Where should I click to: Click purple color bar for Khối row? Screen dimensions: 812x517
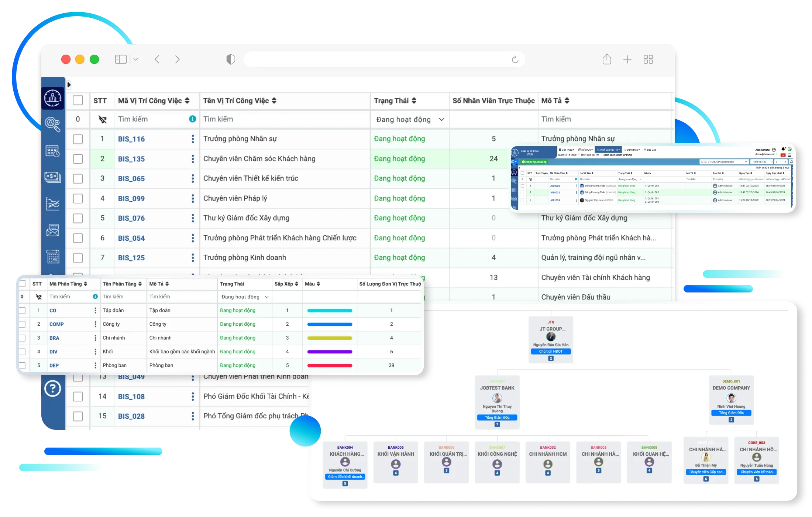coord(330,352)
